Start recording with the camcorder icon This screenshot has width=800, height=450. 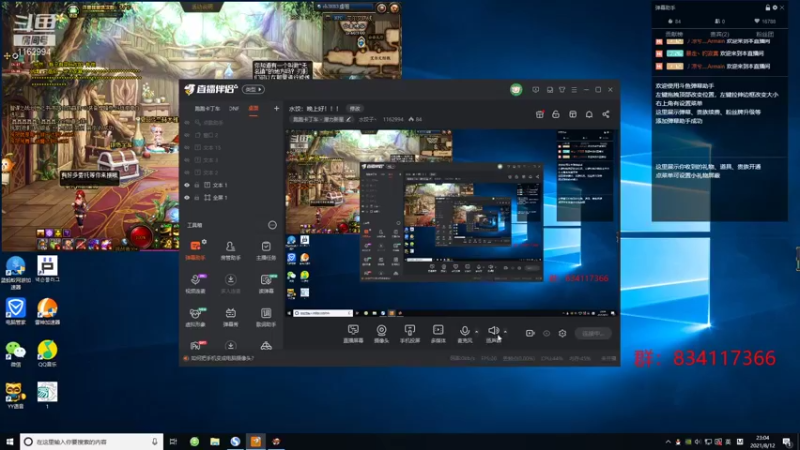[530, 333]
